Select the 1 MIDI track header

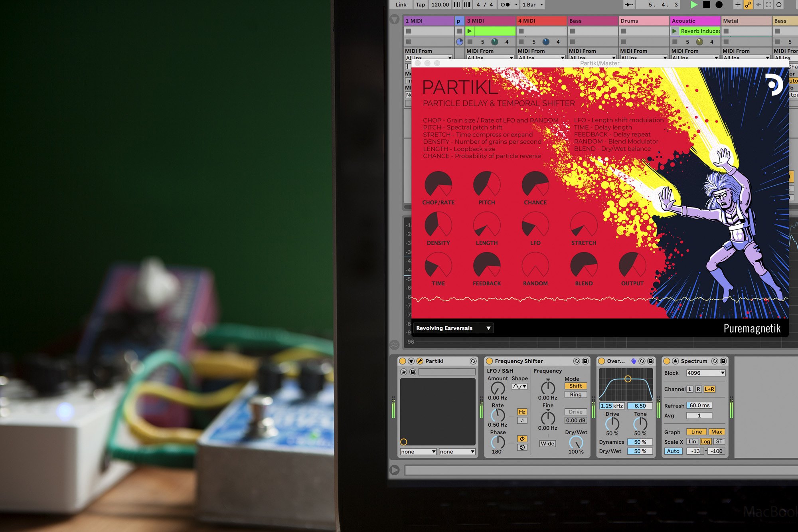click(429, 21)
